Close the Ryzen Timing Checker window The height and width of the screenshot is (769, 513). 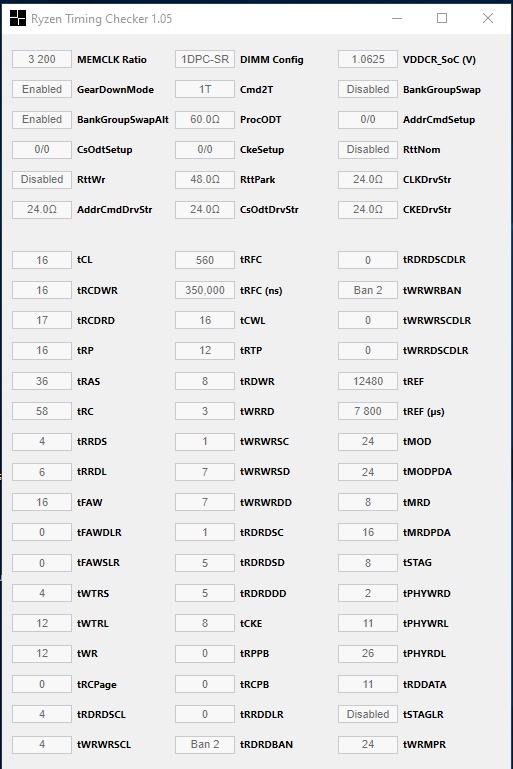coord(487,18)
